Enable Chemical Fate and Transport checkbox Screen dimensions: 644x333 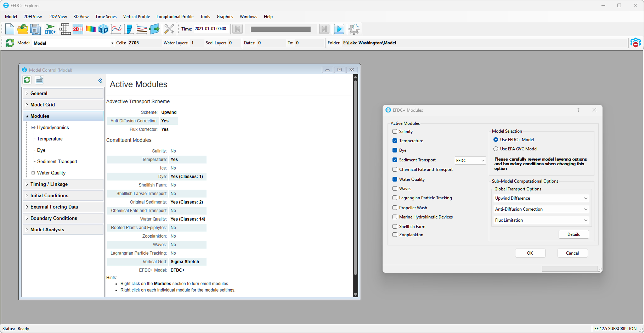click(394, 169)
